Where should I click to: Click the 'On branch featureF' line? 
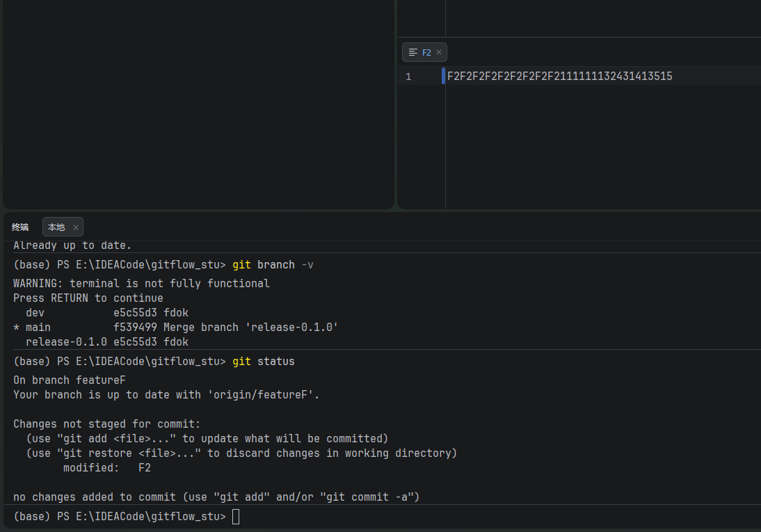click(x=70, y=380)
